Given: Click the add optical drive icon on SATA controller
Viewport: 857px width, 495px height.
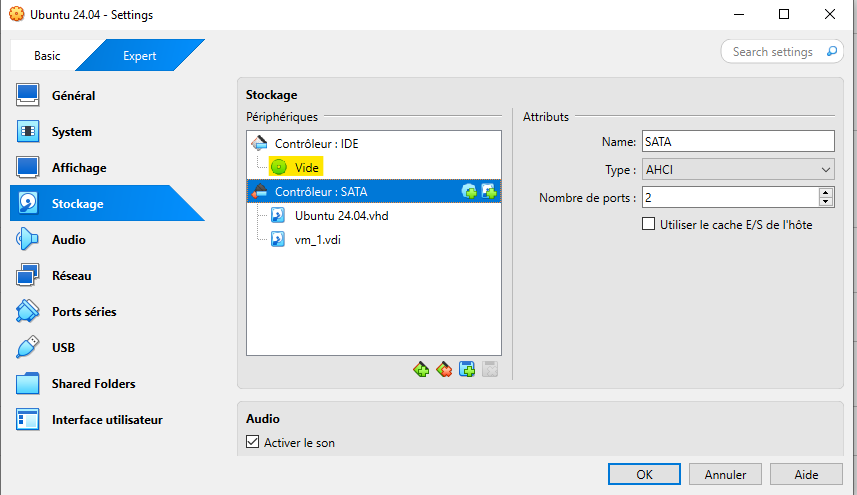Looking at the screenshot, I should pyautogui.click(x=469, y=191).
